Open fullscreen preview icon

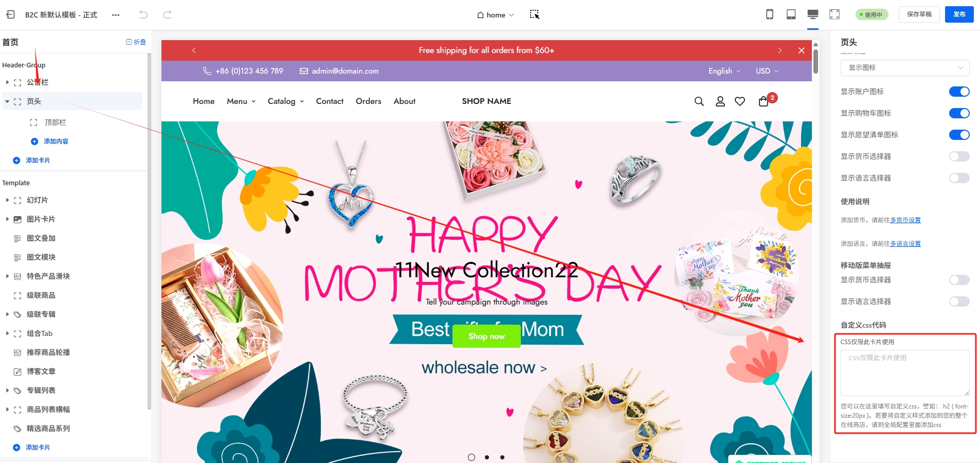click(x=834, y=14)
